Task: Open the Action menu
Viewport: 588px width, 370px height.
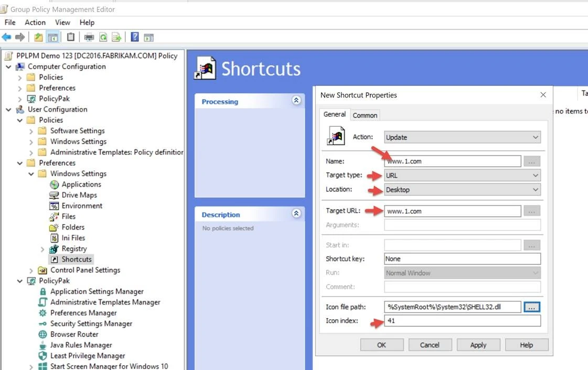Action: tap(35, 23)
